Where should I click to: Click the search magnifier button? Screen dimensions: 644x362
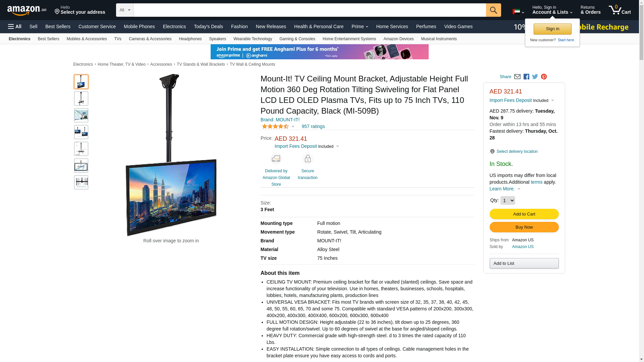pyautogui.click(x=493, y=10)
